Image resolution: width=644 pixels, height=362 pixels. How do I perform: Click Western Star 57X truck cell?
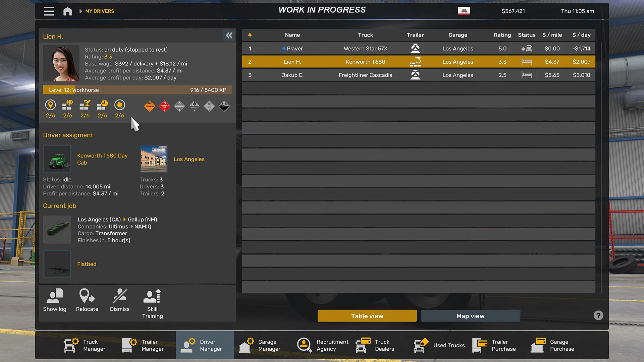click(x=366, y=49)
